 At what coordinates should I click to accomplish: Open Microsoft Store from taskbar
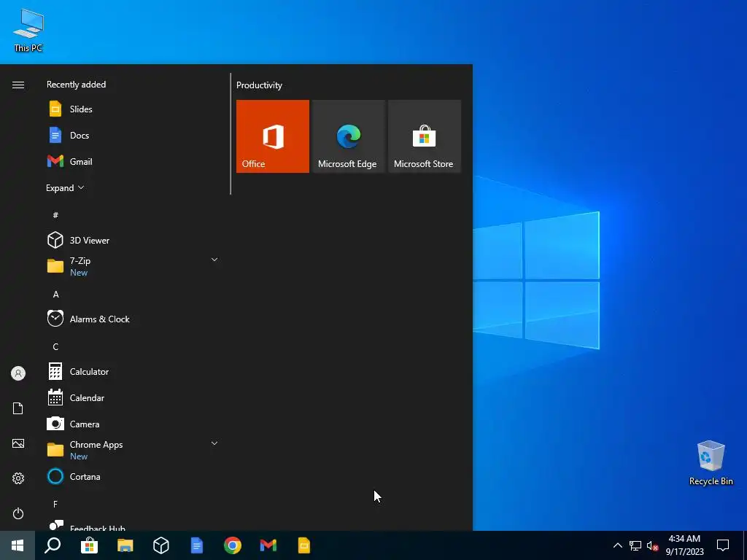tap(89, 545)
